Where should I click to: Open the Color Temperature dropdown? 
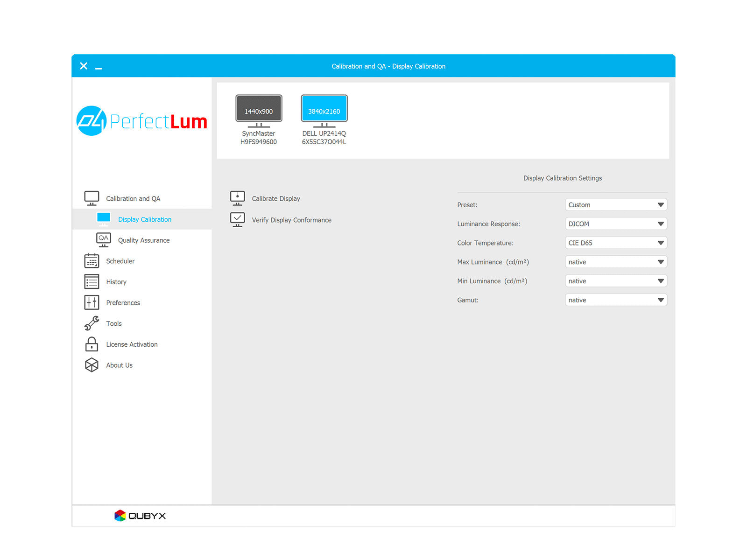tap(615, 243)
